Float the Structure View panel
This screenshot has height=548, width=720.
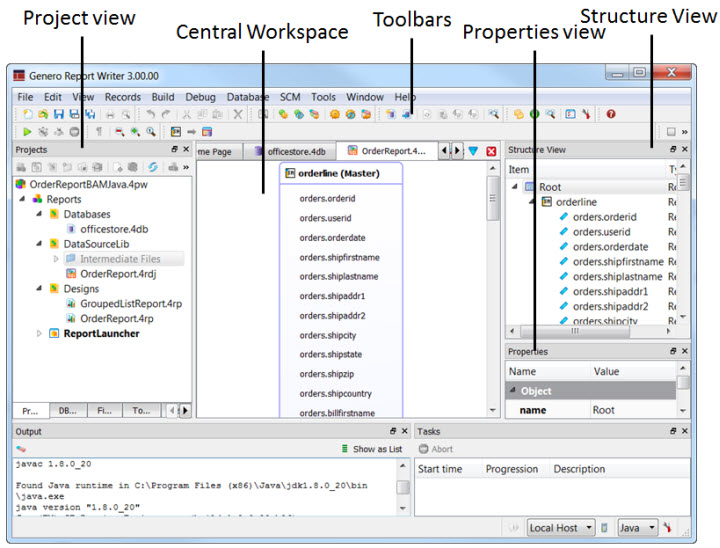point(673,149)
